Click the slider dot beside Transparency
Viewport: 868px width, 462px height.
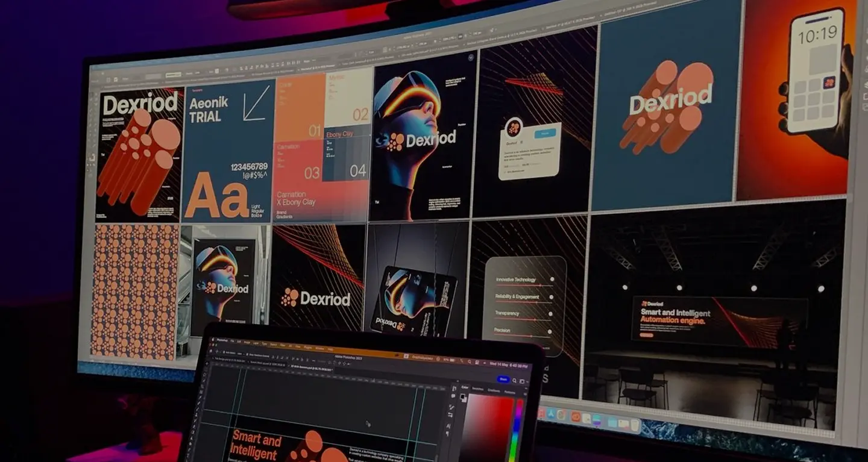click(549, 314)
